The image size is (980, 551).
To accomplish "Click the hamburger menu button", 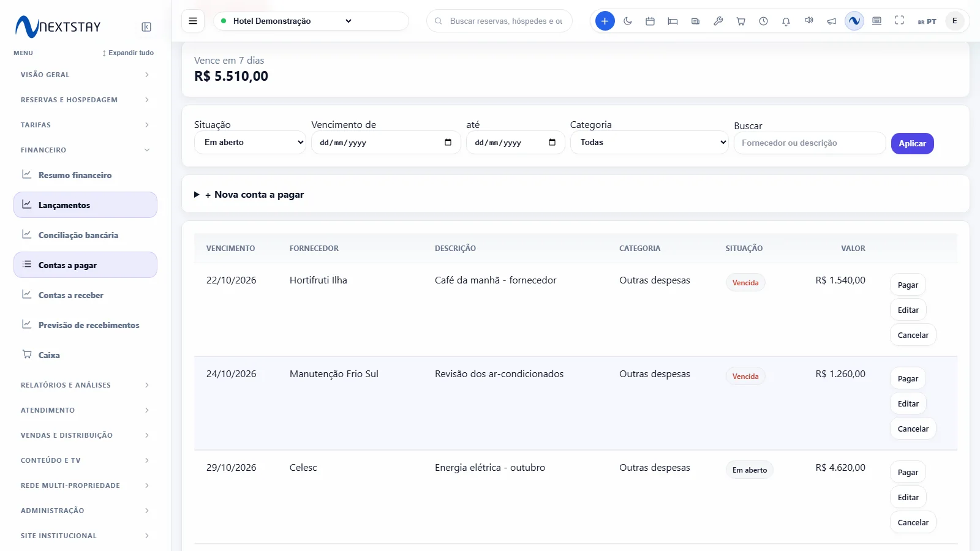I will coord(193,21).
